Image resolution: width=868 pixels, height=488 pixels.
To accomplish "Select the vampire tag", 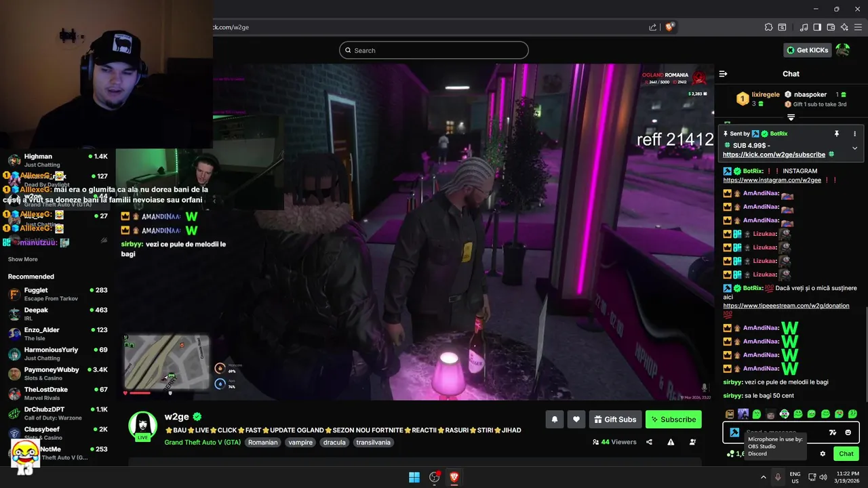I will (300, 443).
